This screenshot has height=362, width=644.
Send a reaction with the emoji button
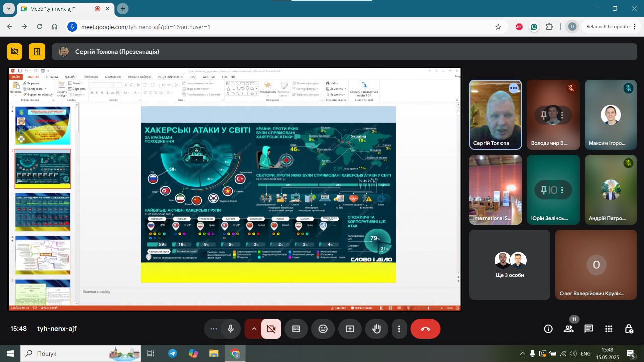323,329
